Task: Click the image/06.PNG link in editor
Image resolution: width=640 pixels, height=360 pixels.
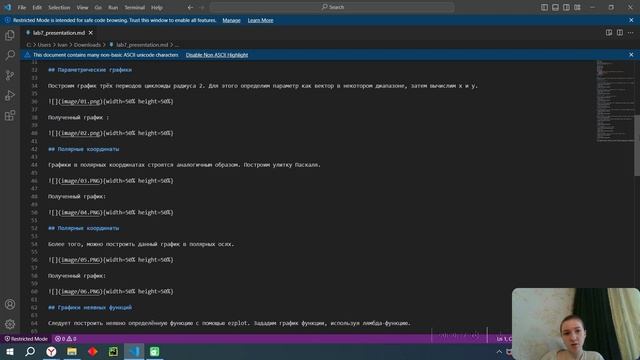Action: click(x=81, y=291)
